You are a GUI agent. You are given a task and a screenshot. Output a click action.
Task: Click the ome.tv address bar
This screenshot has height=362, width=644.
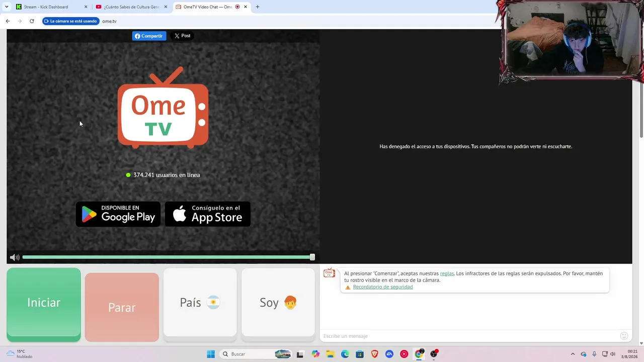click(x=297, y=21)
